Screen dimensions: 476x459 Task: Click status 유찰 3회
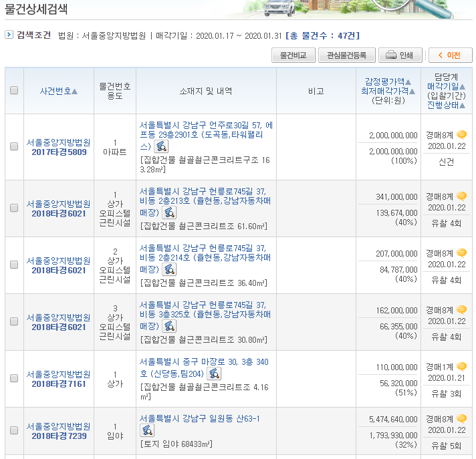click(447, 394)
